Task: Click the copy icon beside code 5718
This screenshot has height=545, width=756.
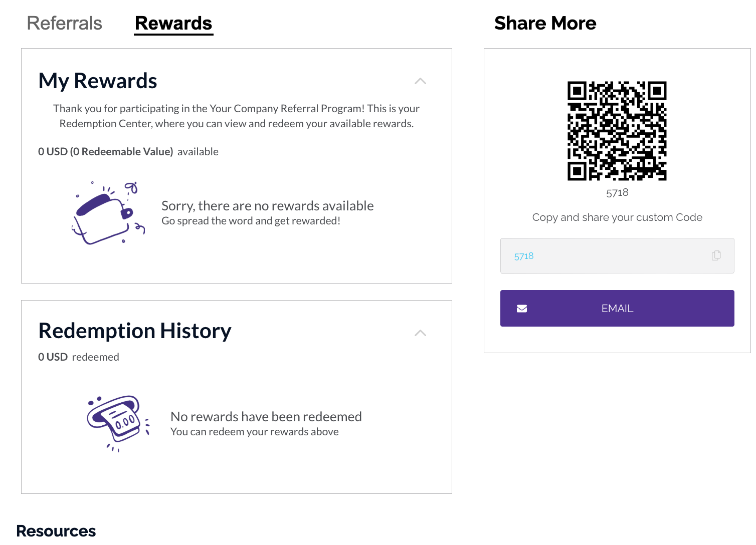Action: 716,256
